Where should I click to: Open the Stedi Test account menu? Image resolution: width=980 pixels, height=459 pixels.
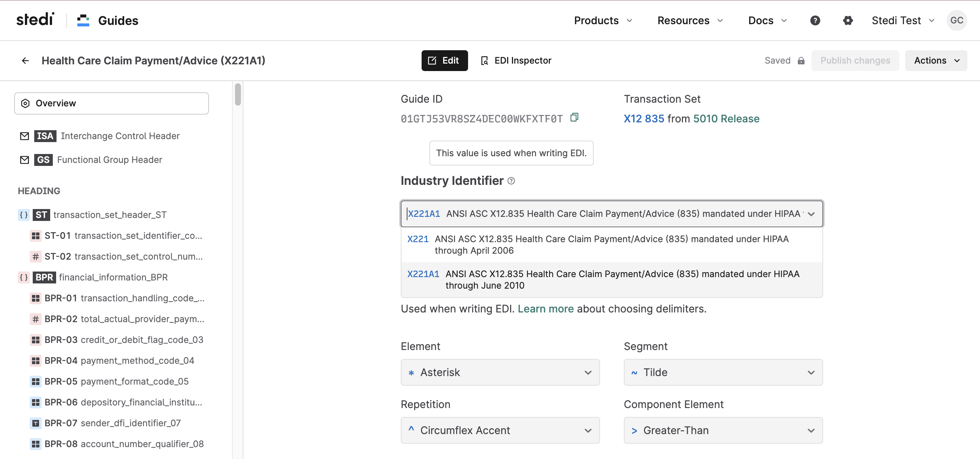[x=903, y=20]
